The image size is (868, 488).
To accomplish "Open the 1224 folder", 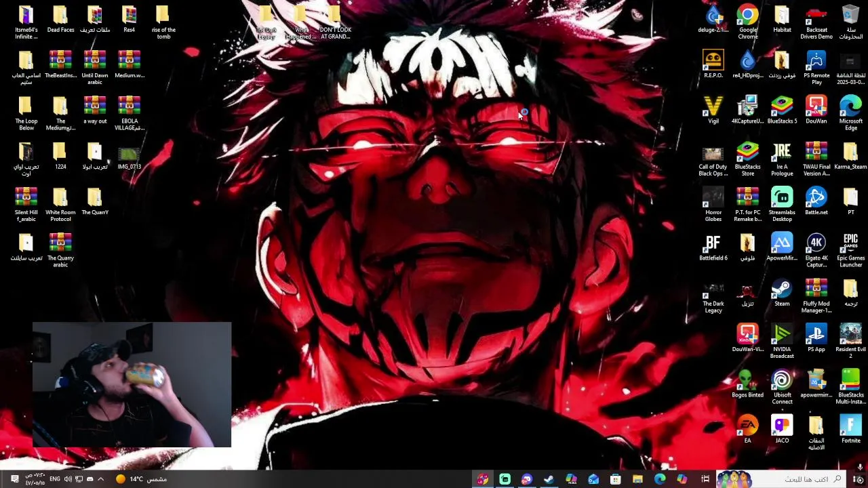I will click(x=60, y=157).
